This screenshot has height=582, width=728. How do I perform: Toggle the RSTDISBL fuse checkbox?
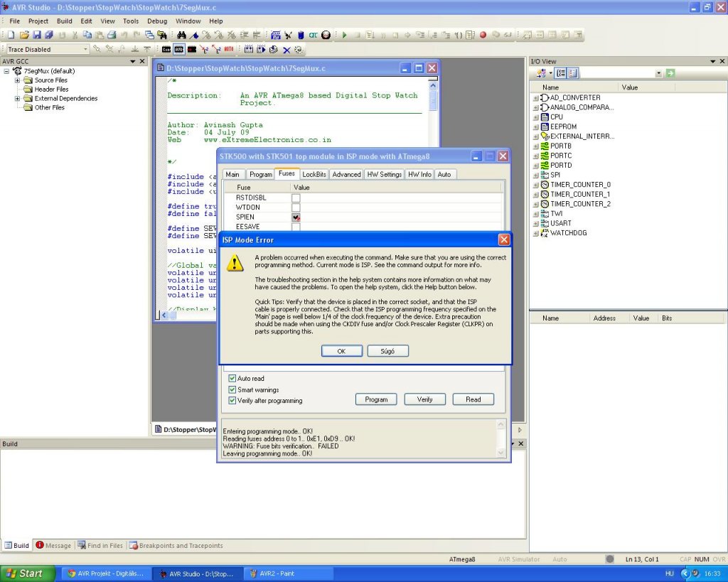pos(296,198)
